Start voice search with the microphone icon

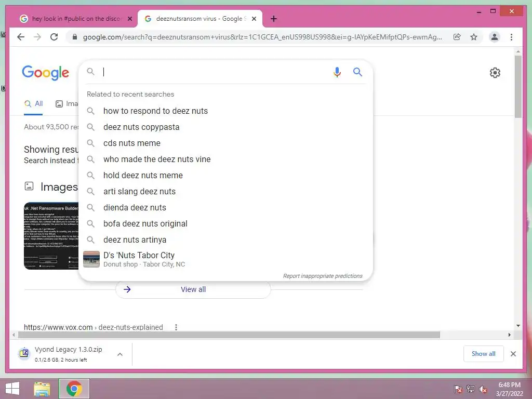coord(337,72)
